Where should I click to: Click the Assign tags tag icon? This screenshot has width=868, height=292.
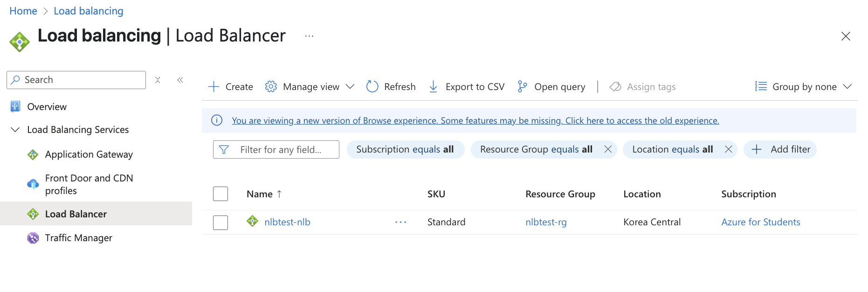[615, 87]
